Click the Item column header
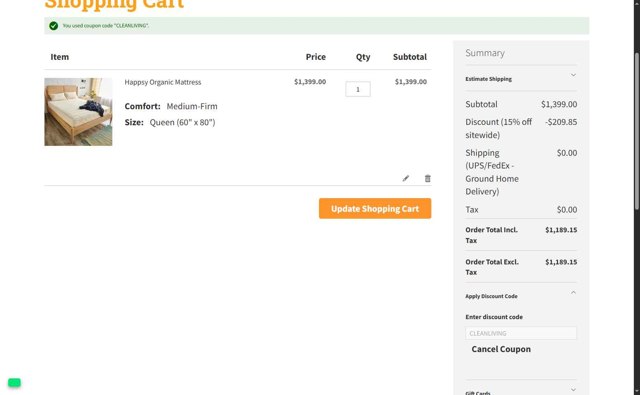Image resolution: width=640 pixels, height=395 pixels. pyautogui.click(x=60, y=57)
